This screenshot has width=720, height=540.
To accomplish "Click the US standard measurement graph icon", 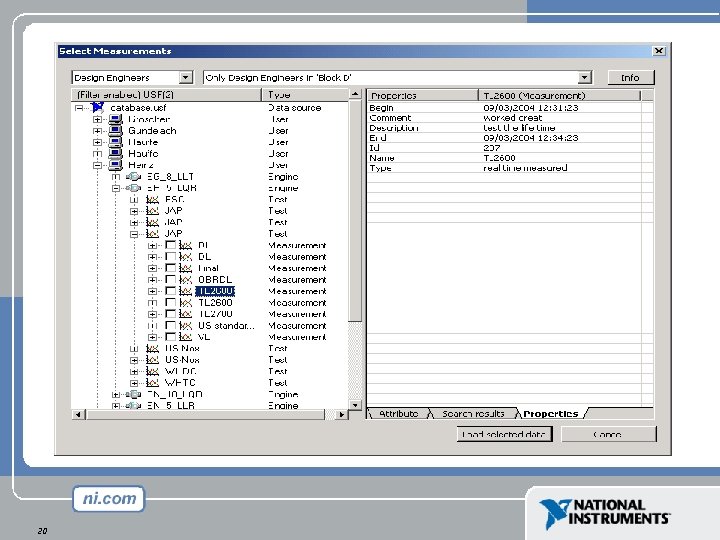I will (x=186, y=326).
